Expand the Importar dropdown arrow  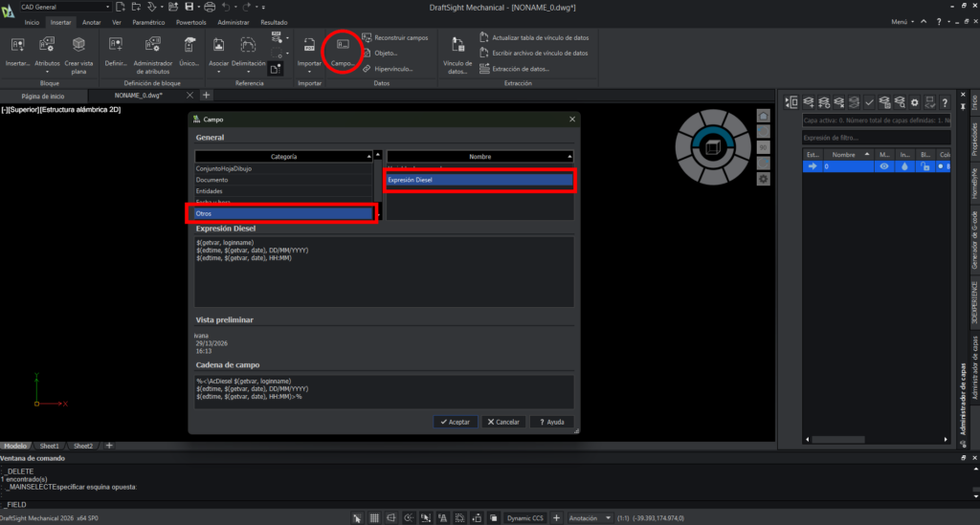click(309, 73)
